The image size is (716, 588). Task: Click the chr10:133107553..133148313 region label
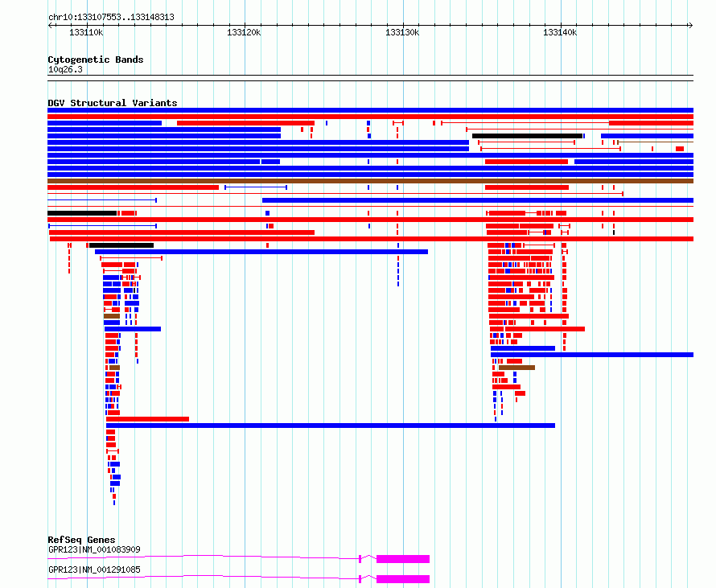[111, 18]
